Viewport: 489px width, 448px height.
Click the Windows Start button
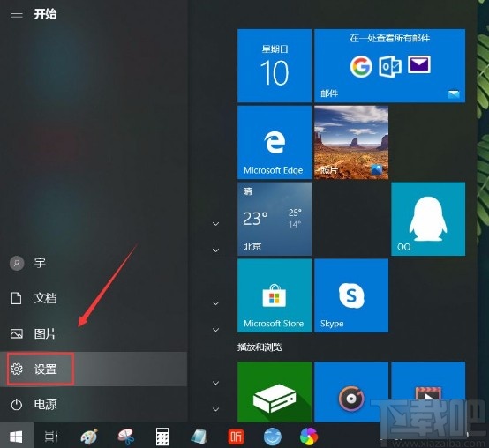click(16, 437)
